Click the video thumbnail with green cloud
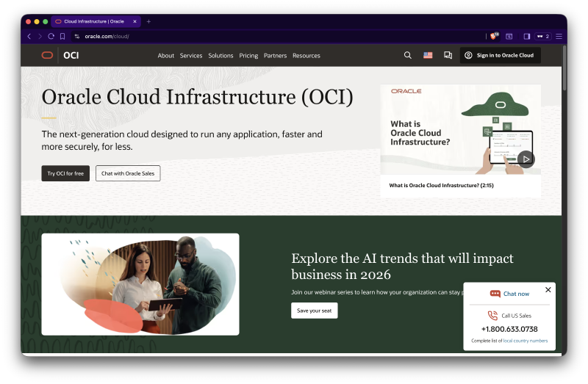The height and width of the screenshot is (384, 588). 461,129
